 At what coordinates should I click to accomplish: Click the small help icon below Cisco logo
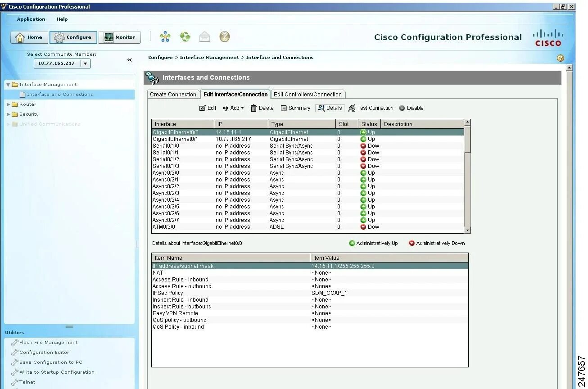[561, 58]
